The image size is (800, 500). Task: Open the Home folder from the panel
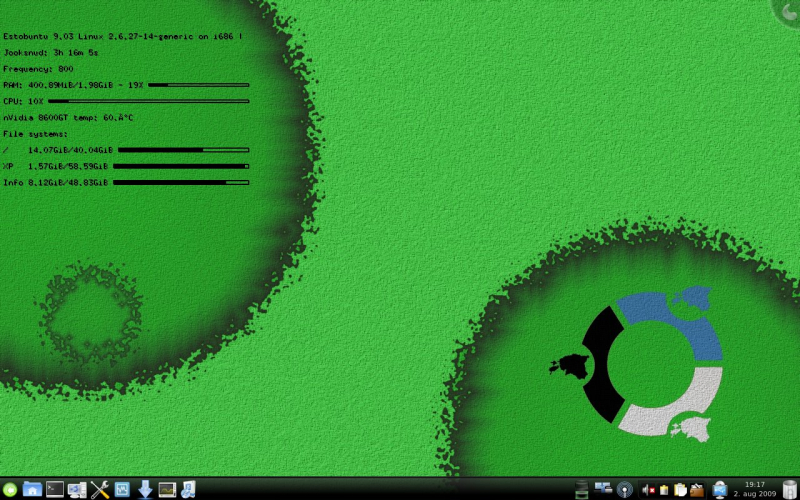tap(32, 490)
